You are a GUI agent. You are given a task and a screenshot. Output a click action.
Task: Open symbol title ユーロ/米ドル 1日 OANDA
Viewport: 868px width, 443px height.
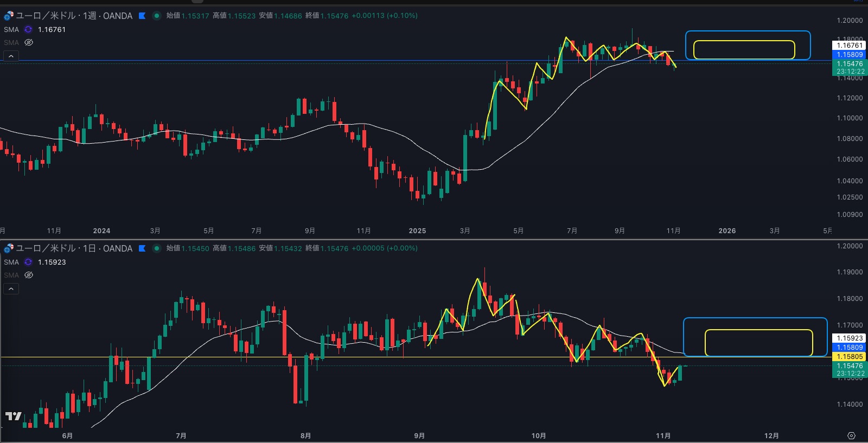click(74, 248)
